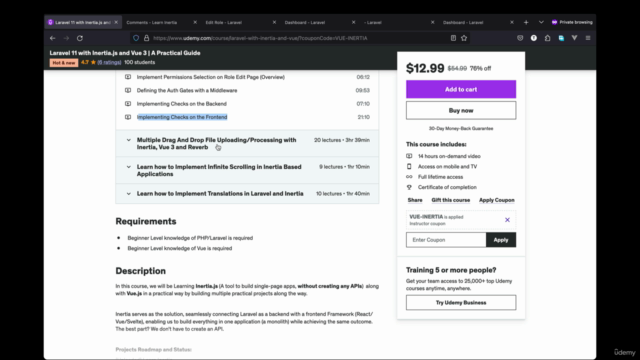Click the trophy icon by Certificate of completion

click(x=409, y=187)
